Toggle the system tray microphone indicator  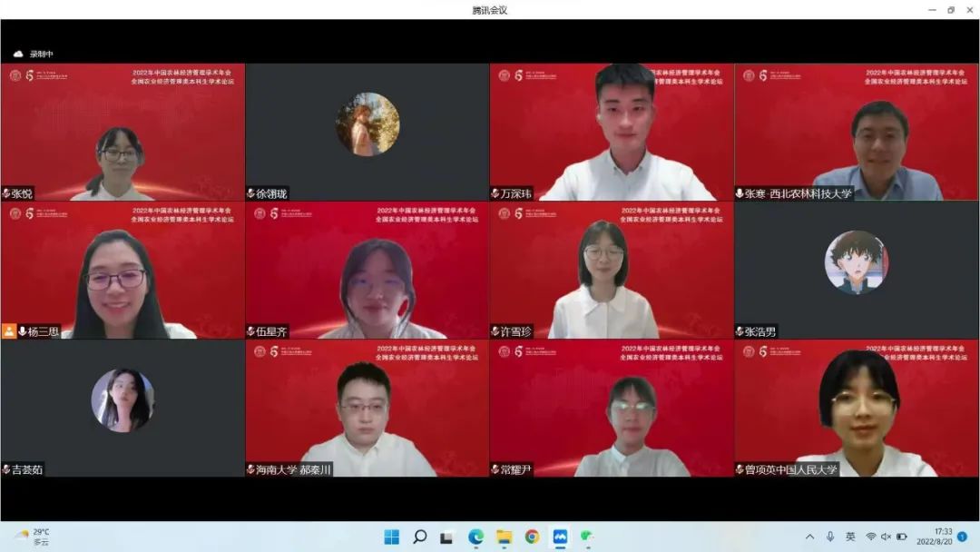click(x=829, y=537)
